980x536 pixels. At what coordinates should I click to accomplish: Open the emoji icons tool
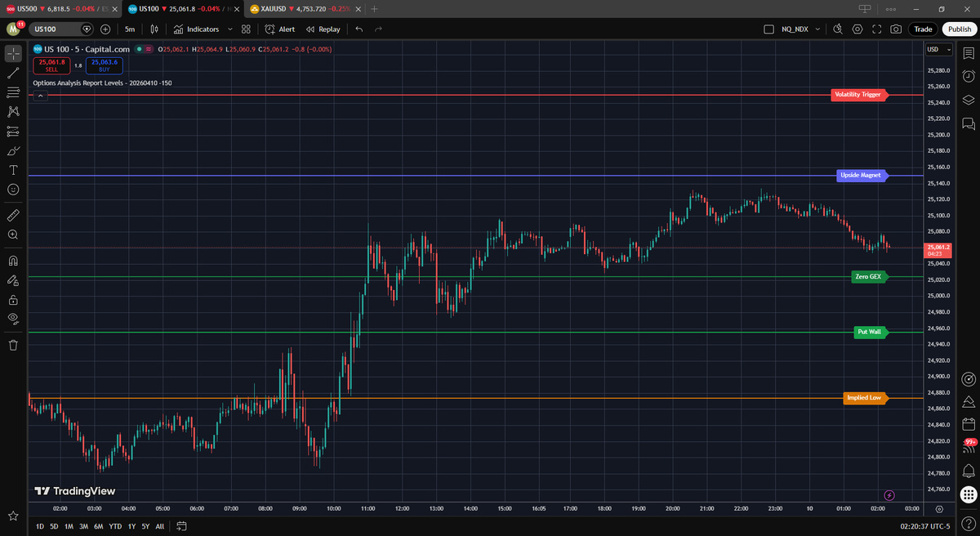tap(13, 189)
